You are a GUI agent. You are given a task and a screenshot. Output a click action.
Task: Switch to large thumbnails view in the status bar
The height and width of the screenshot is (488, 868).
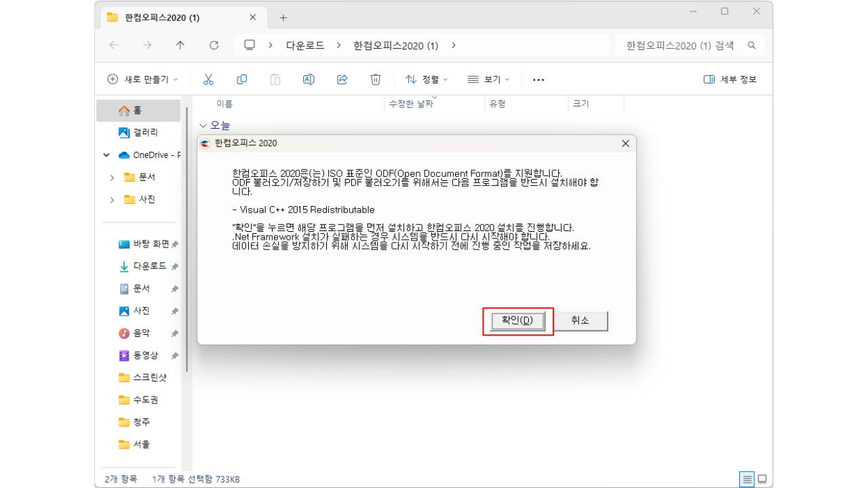pyautogui.click(x=762, y=479)
